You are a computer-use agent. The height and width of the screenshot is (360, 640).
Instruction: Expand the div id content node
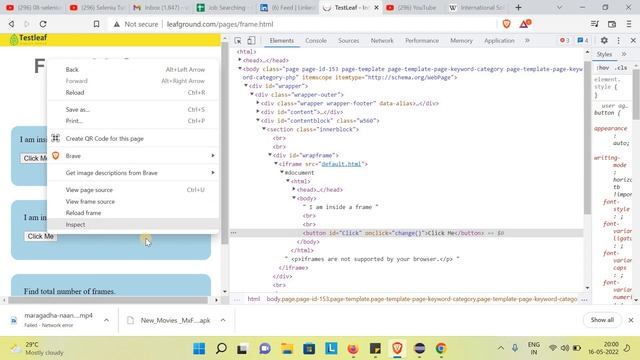coord(258,111)
